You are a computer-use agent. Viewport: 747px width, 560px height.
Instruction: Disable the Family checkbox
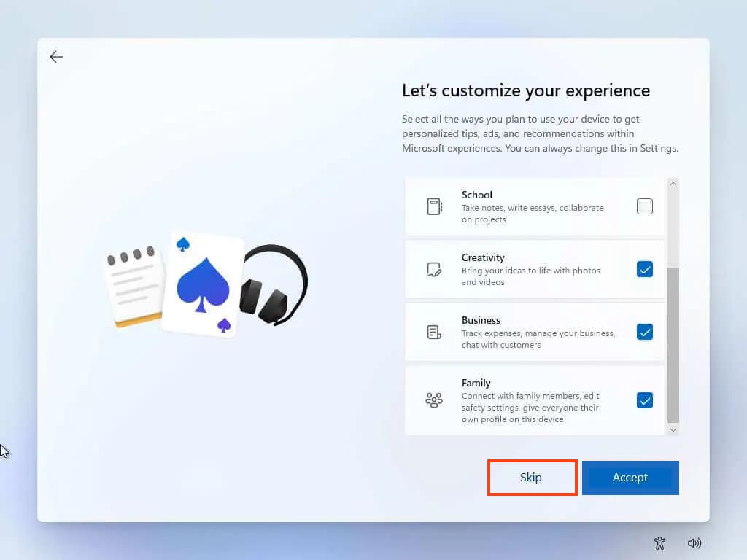645,400
